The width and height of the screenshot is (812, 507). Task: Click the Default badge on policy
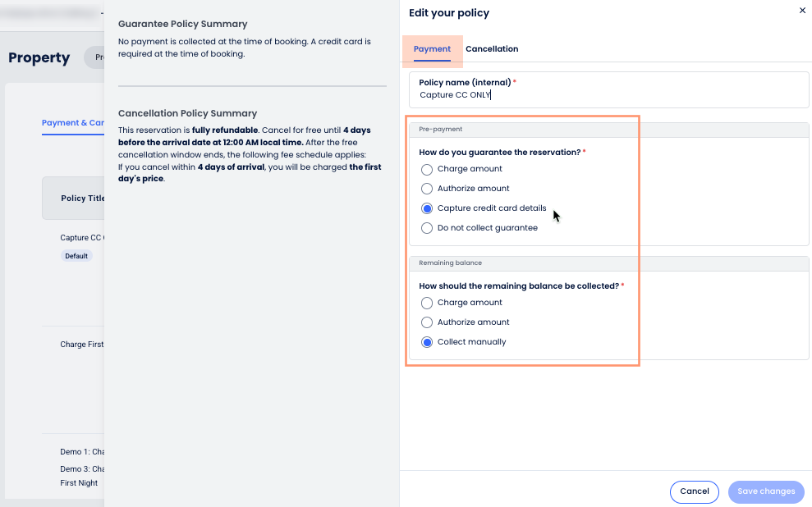click(76, 256)
